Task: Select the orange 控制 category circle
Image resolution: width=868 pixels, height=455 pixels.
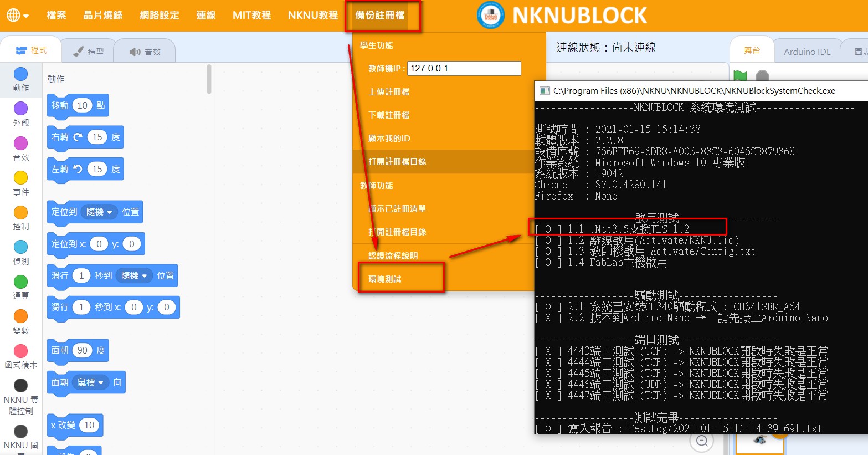Action: point(21,212)
